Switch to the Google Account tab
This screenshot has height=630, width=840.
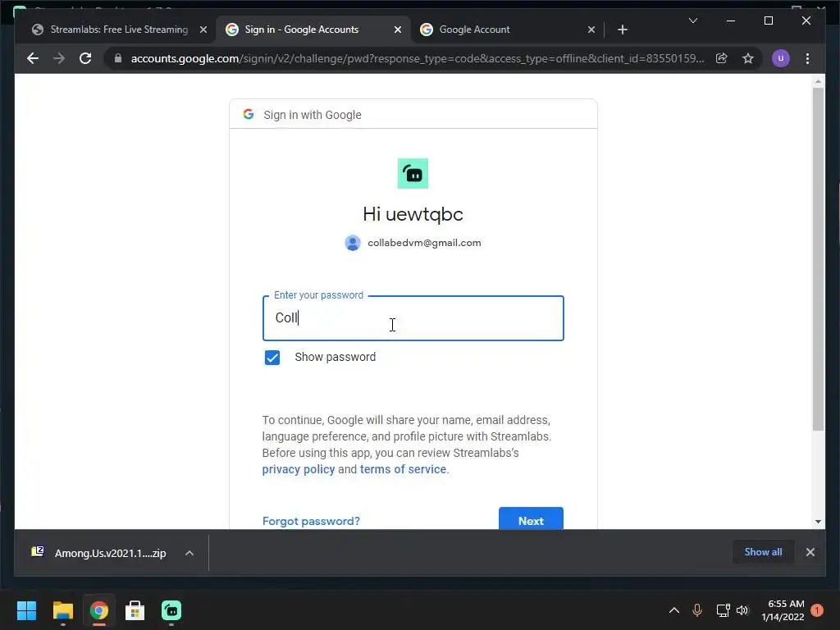click(507, 30)
